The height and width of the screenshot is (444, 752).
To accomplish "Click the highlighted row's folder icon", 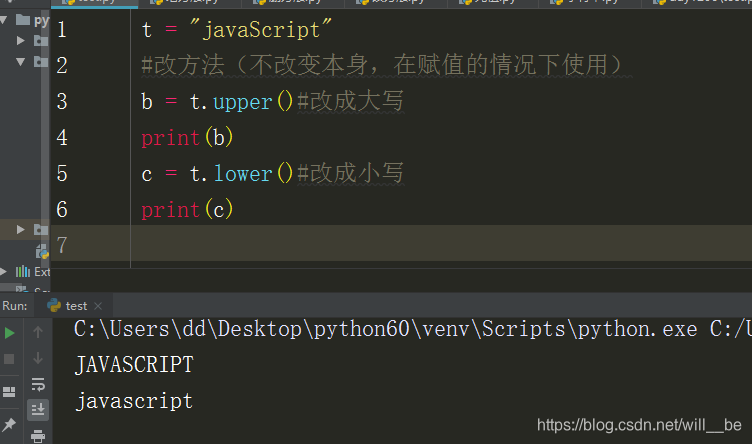I will click(x=41, y=230).
